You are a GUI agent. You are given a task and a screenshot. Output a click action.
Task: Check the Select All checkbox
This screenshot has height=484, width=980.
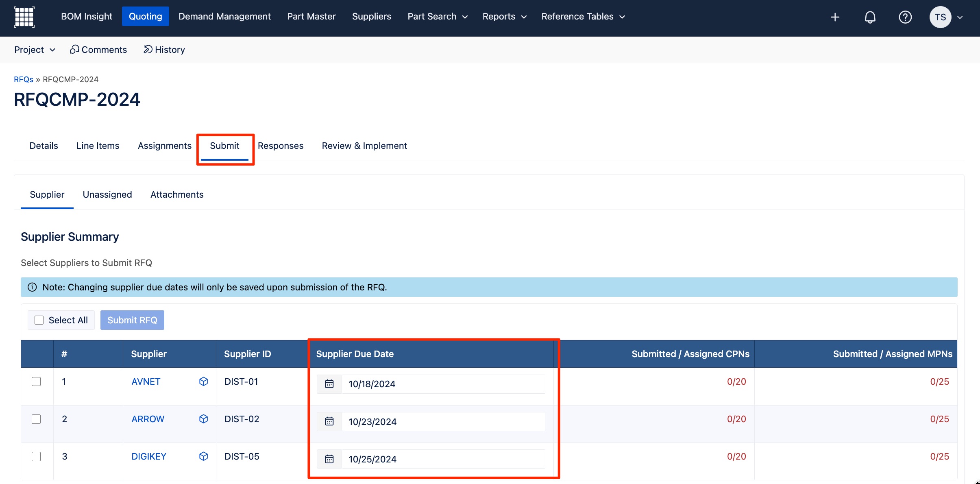click(39, 320)
